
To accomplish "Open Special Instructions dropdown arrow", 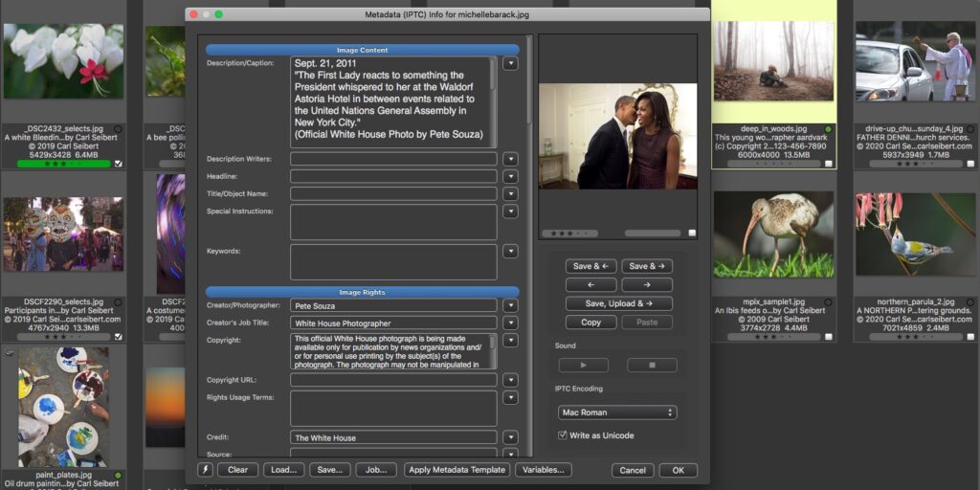I will (x=511, y=212).
